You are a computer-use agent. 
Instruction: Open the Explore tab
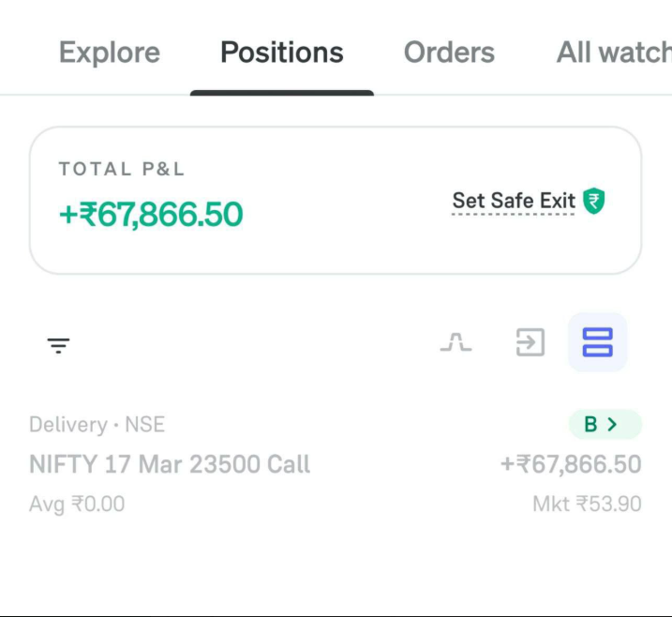pos(109,53)
